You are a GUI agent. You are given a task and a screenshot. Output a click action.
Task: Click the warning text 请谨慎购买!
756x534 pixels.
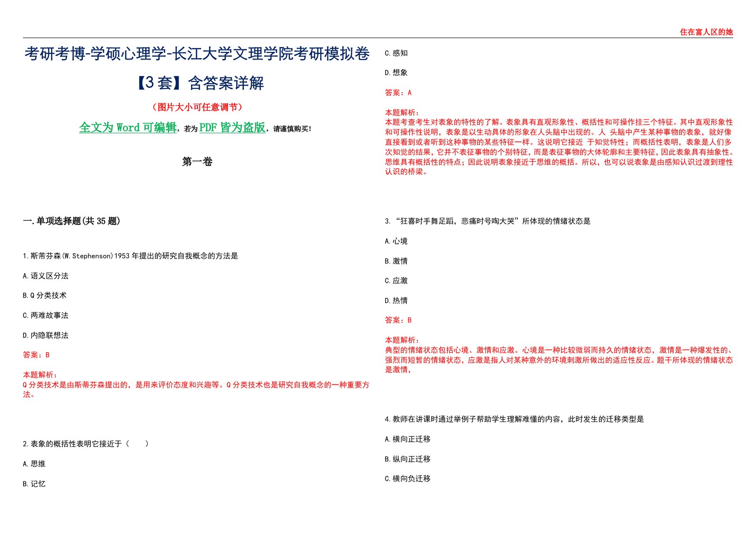point(292,129)
